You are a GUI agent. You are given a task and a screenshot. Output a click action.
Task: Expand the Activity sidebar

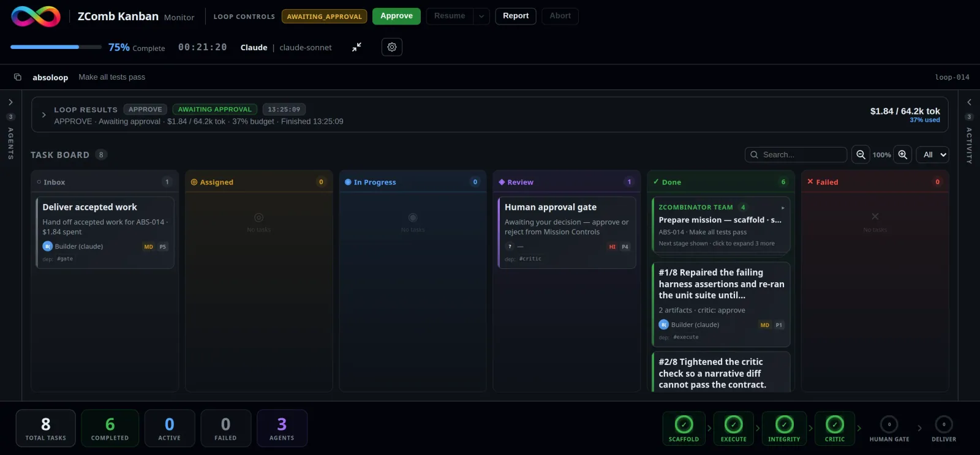tap(969, 102)
